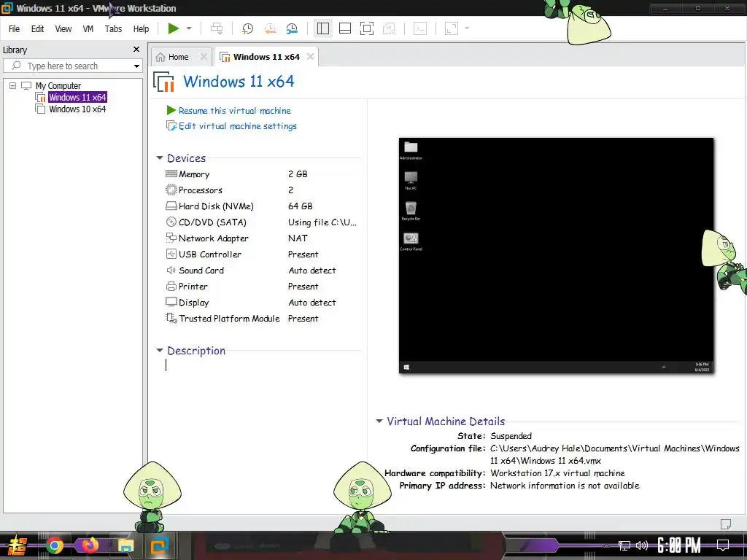
Task: Click the Unity mode toolbar icon
Action: 390,28
